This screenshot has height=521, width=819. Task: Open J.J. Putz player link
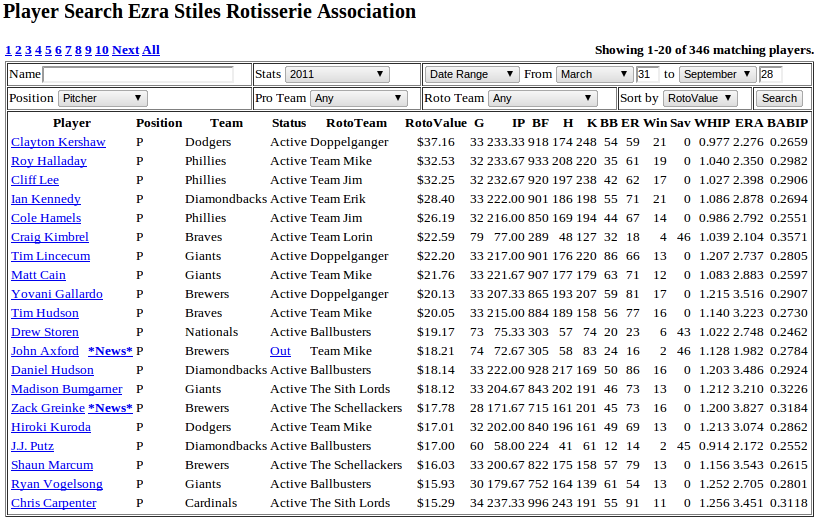coord(32,446)
